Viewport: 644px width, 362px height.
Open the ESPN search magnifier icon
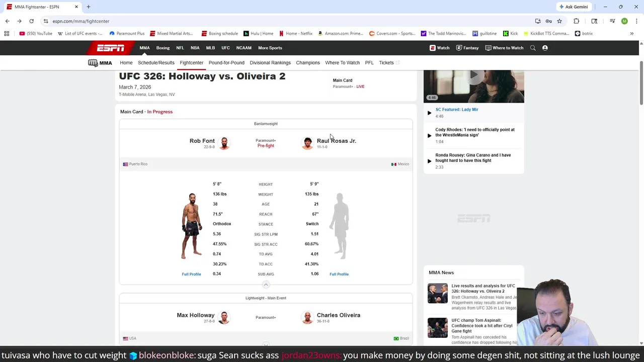[x=533, y=48]
